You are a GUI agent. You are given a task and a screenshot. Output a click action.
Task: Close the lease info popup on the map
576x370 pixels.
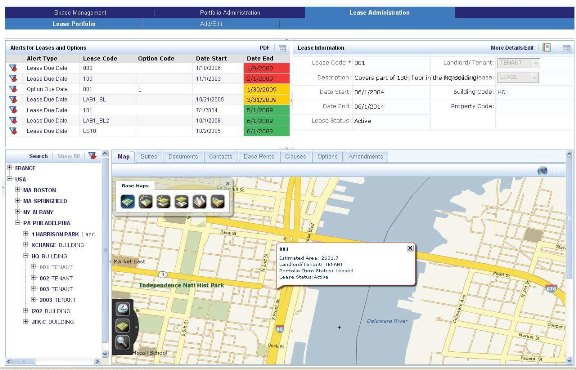pyautogui.click(x=410, y=248)
